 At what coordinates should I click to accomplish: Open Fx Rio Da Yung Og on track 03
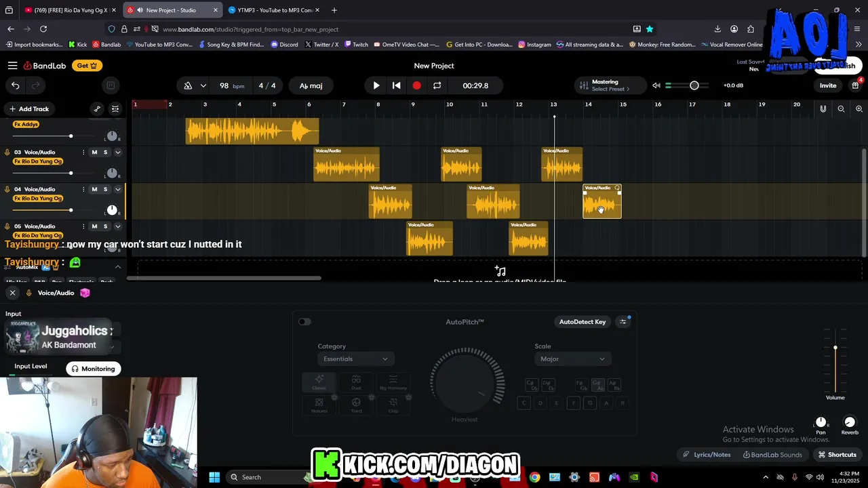tap(38, 161)
